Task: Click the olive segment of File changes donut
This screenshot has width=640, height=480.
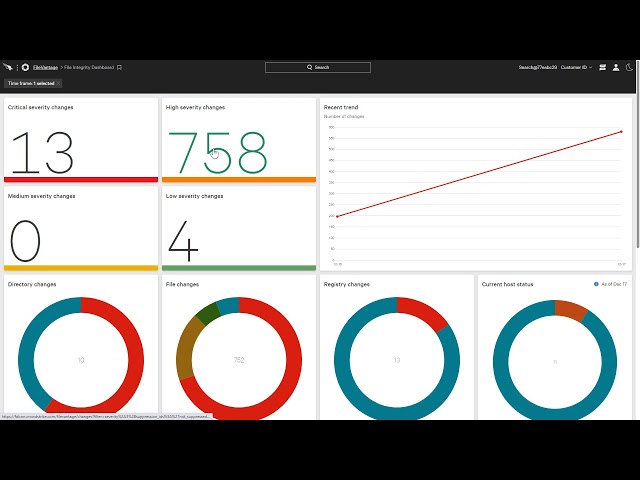Action: point(185,348)
